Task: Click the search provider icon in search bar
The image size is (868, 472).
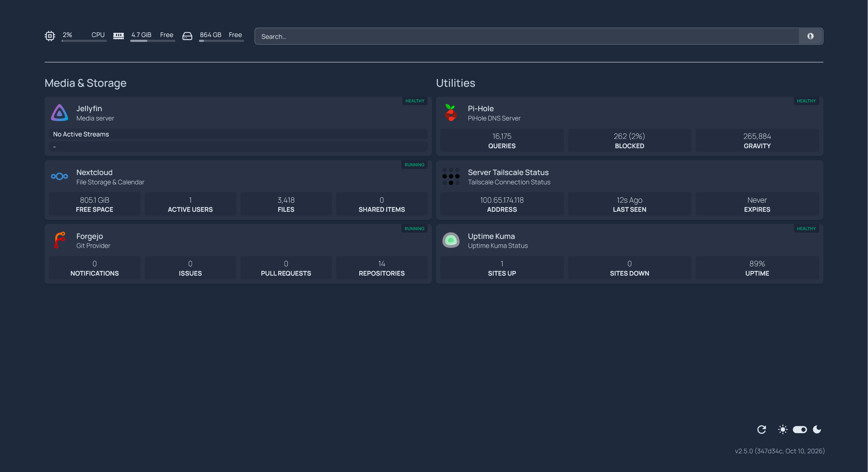Action: pyautogui.click(x=810, y=36)
